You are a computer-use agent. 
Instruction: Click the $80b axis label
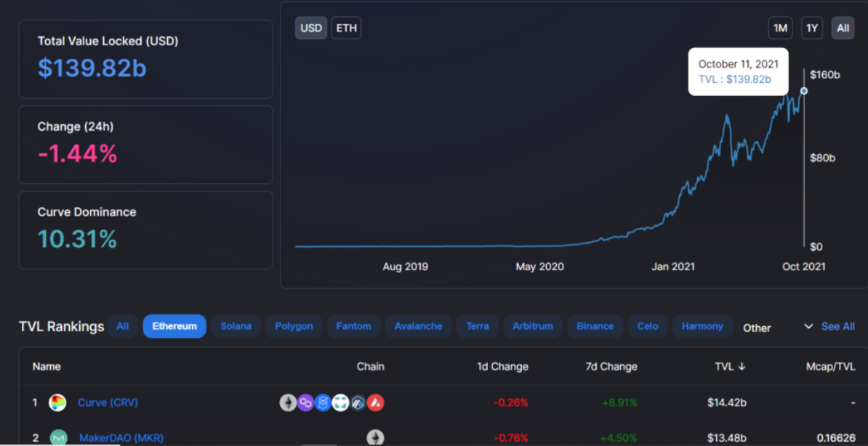(x=823, y=158)
